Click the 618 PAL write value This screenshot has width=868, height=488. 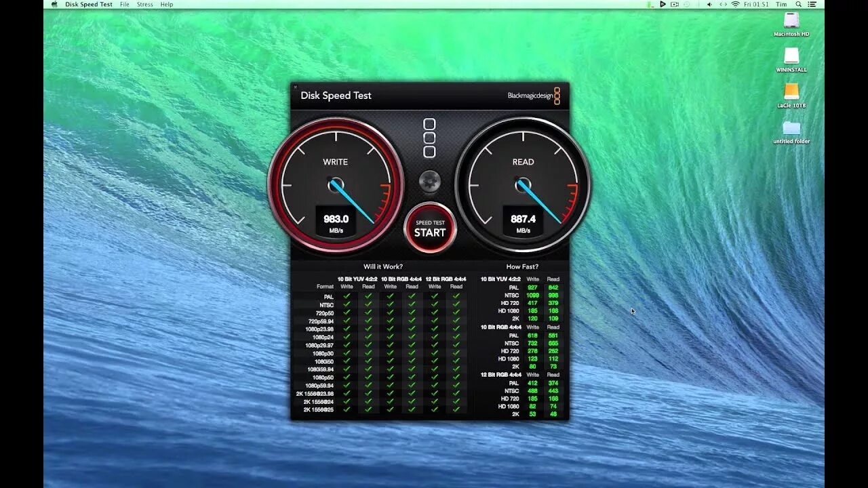[532, 335]
